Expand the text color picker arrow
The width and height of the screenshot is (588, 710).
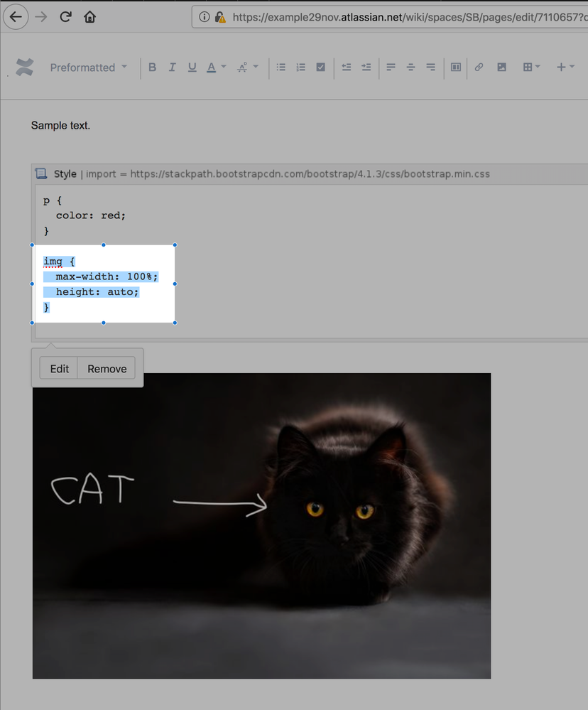(224, 67)
